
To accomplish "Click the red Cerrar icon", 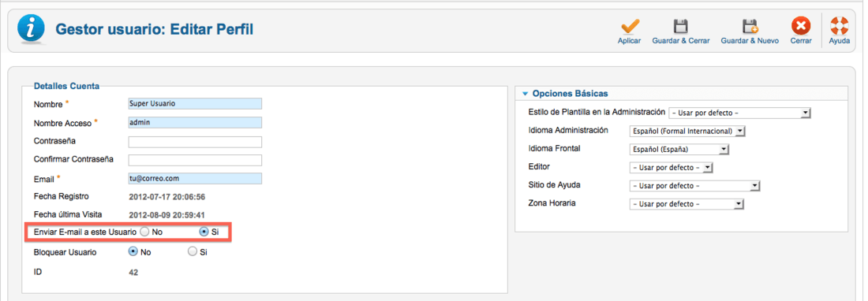I will (x=801, y=26).
